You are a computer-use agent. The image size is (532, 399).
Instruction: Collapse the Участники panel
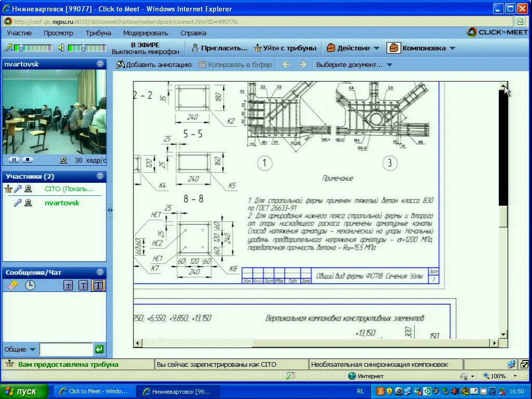(100, 176)
